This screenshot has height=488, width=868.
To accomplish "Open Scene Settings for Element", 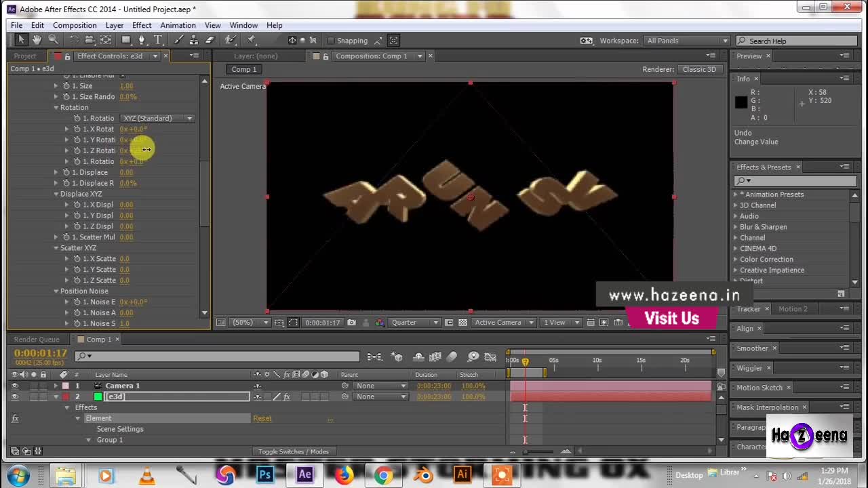I will [x=120, y=429].
